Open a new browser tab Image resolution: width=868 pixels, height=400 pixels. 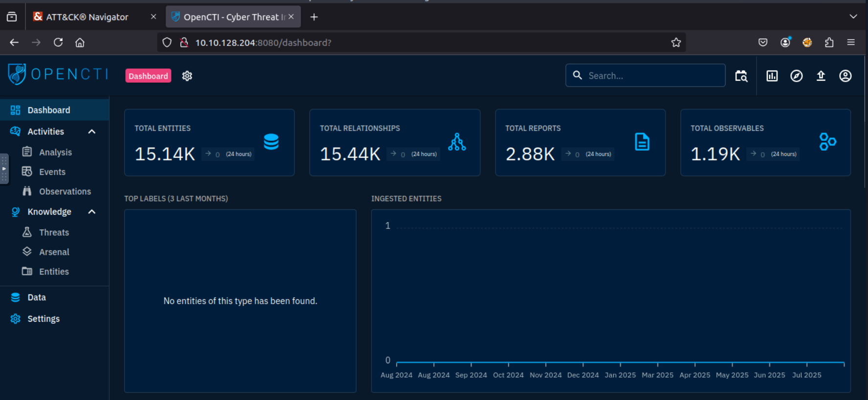click(x=314, y=17)
